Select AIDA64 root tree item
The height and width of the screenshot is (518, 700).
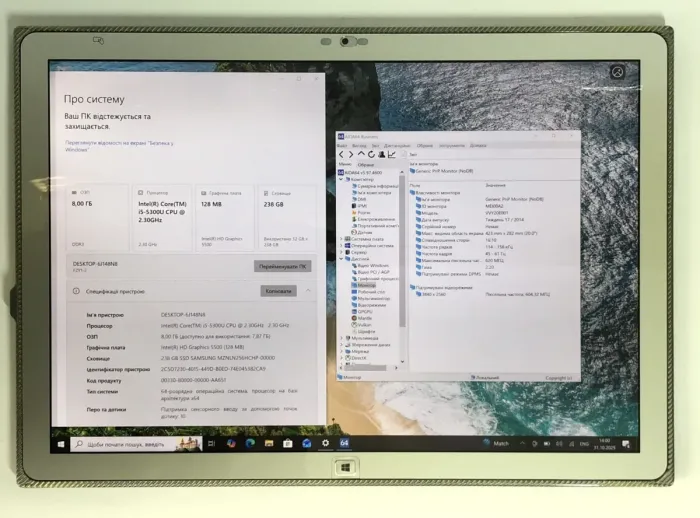click(x=360, y=172)
